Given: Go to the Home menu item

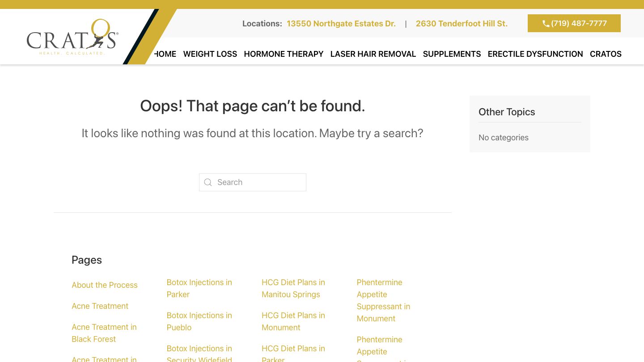Looking at the screenshot, I should (166, 54).
